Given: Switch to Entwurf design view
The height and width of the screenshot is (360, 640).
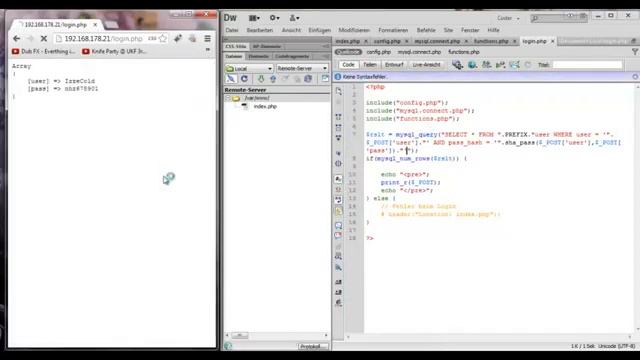Looking at the screenshot, I should tap(394, 64).
